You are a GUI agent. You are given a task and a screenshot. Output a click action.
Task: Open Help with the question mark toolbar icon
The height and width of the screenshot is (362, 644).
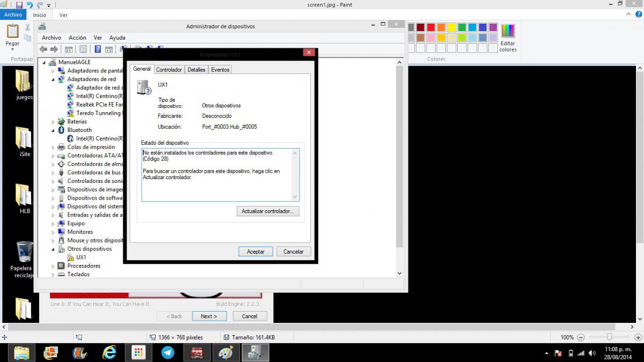(98, 49)
